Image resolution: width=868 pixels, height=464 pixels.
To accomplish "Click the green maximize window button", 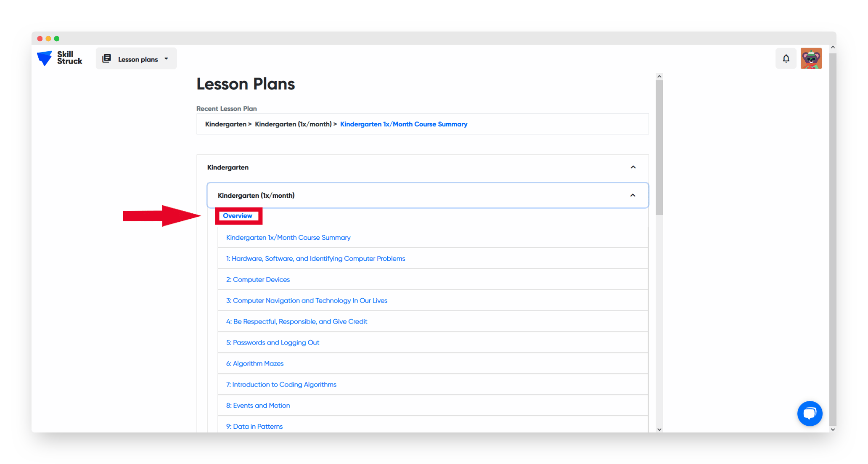I will tap(56, 38).
